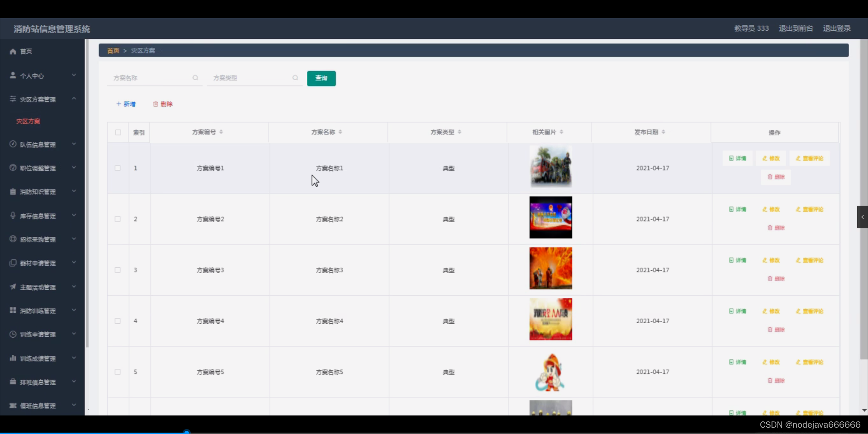Click the paper plane icon for 主题活动管理
868x434 pixels.
pos(13,287)
